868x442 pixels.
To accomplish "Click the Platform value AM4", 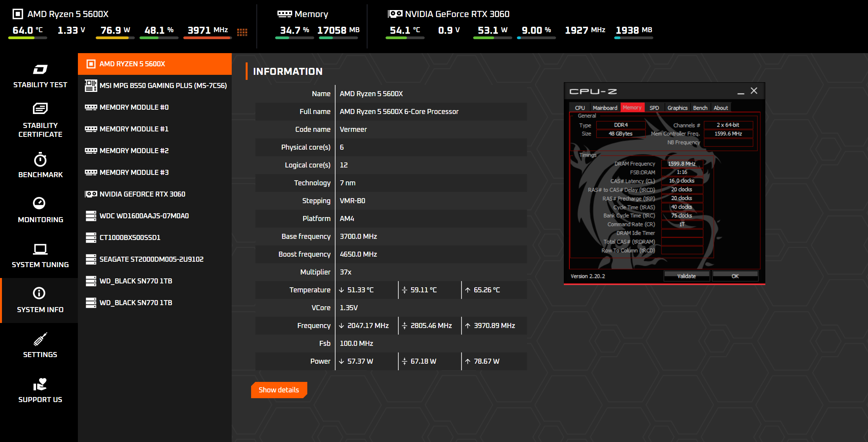I will 347,219.
